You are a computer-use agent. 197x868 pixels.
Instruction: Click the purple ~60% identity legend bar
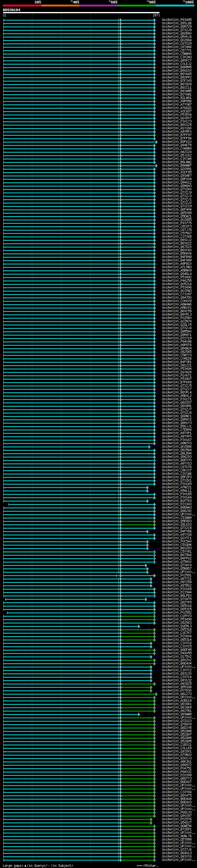pos(99,6)
